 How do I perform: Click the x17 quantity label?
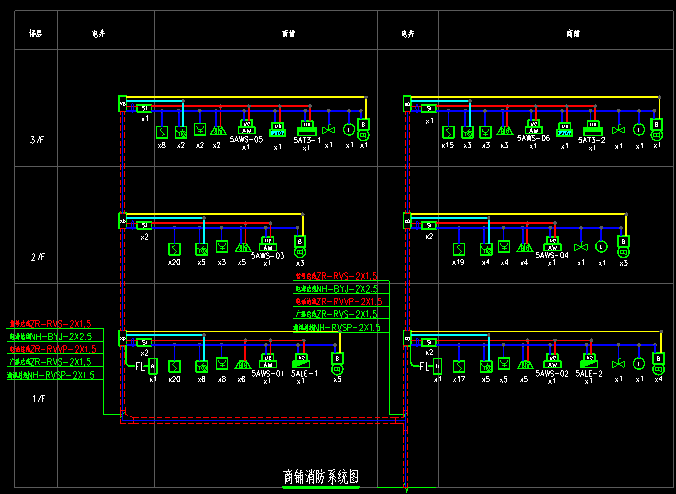click(x=459, y=380)
